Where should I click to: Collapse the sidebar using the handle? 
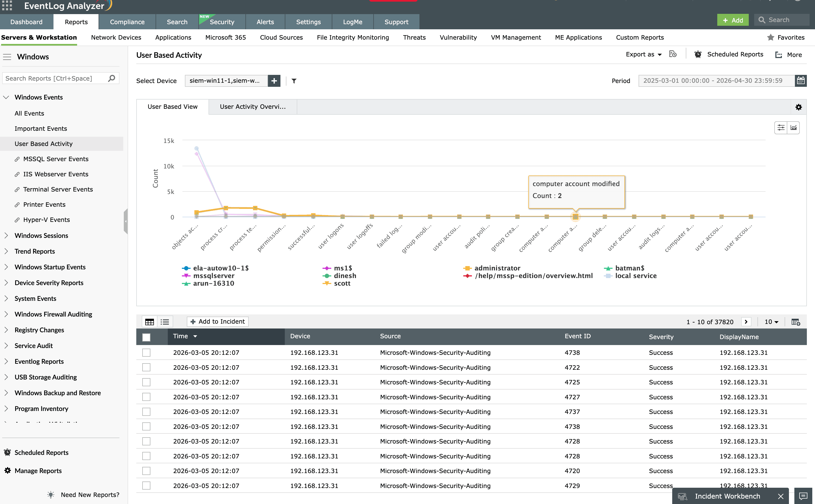[125, 221]
